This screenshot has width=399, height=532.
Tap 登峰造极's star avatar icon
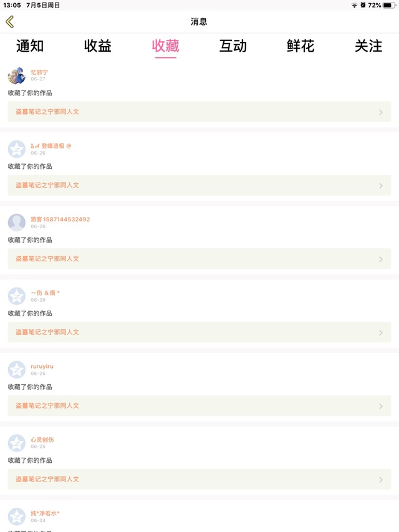(16, 149)
